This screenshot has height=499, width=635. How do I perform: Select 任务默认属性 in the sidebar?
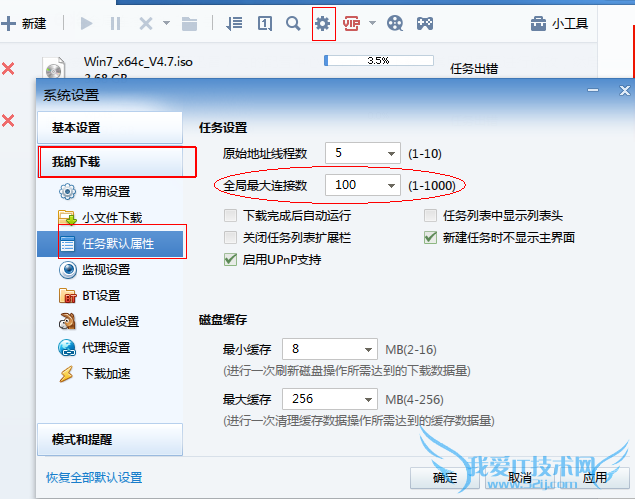click(110, 244)
